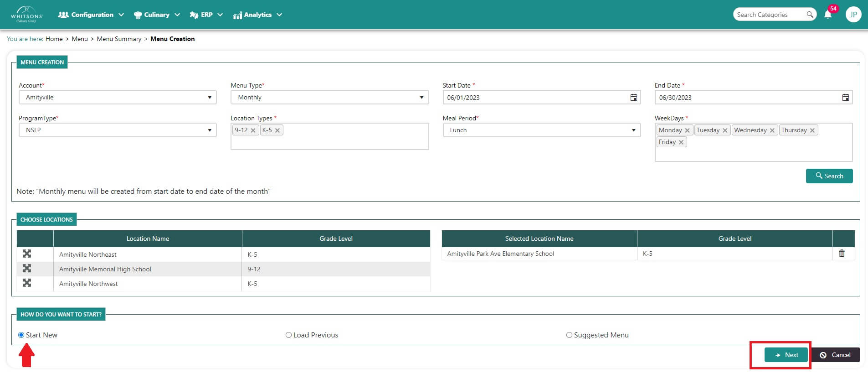Open the End Date calendar picker
This screenshot has height=373, width=868.
845,98
